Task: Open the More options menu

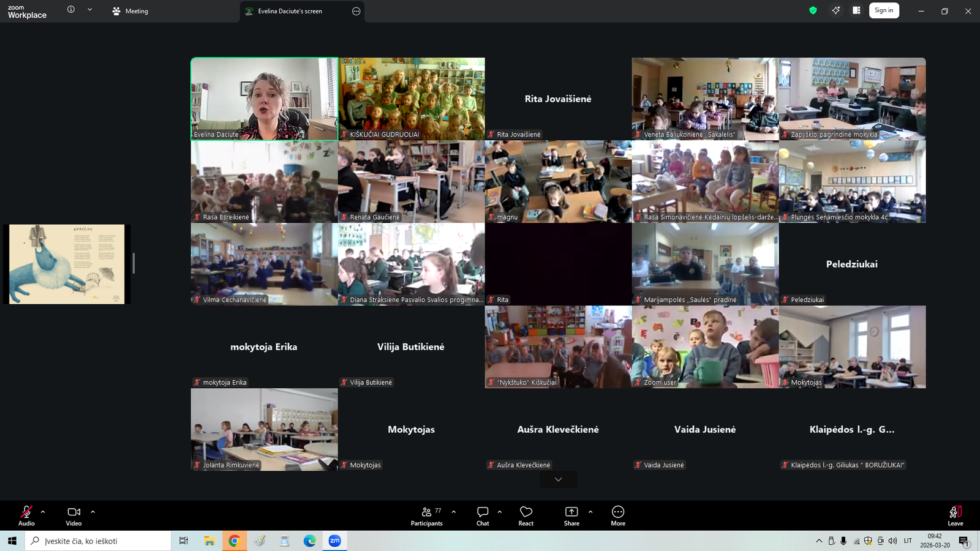Action: (x=617, y=515)
